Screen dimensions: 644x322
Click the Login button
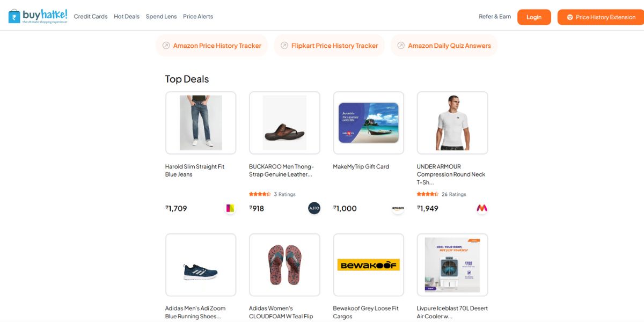click(x=534, y=17)
